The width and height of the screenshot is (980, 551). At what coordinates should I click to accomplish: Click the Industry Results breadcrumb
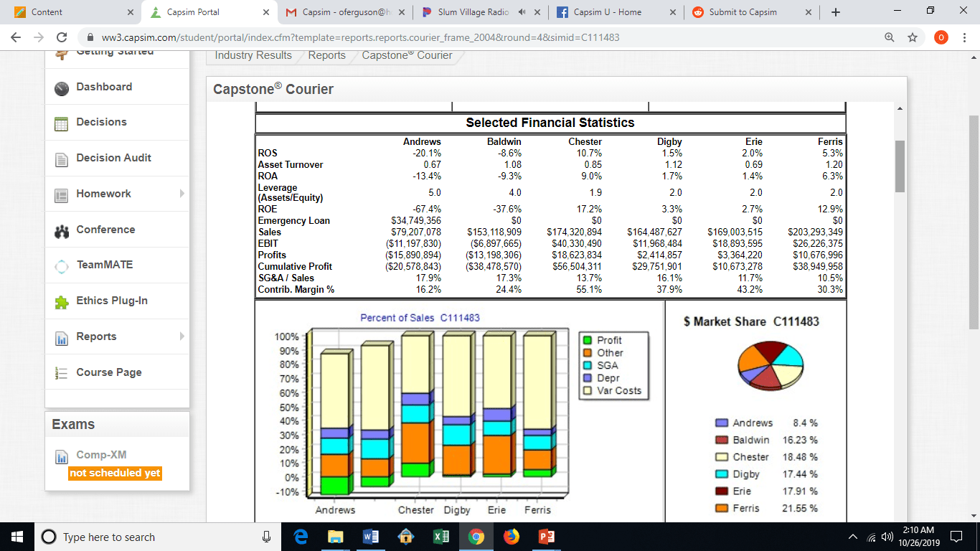(253, 55)
